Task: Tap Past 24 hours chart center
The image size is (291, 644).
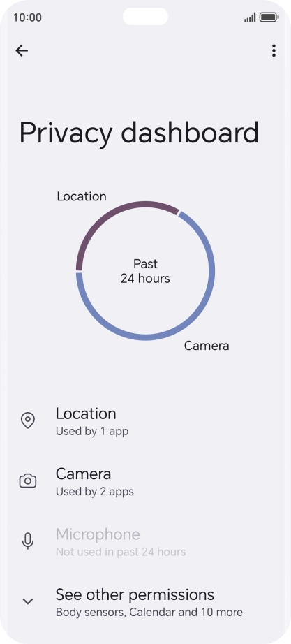Action: coord(145,271)
